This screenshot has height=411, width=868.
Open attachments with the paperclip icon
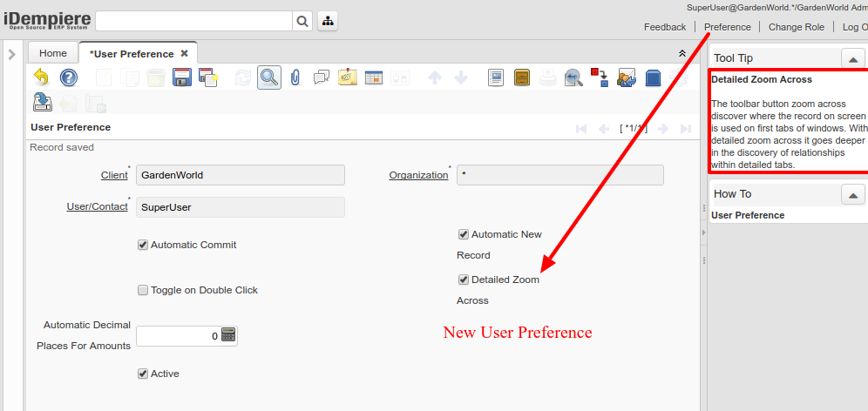[295, 77]
